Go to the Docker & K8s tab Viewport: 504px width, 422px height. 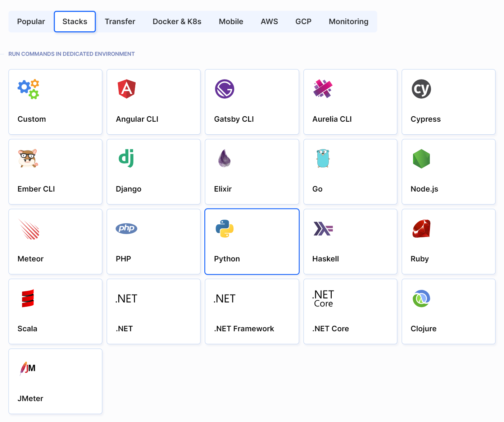pyautogui.click(x=177, y=22)
